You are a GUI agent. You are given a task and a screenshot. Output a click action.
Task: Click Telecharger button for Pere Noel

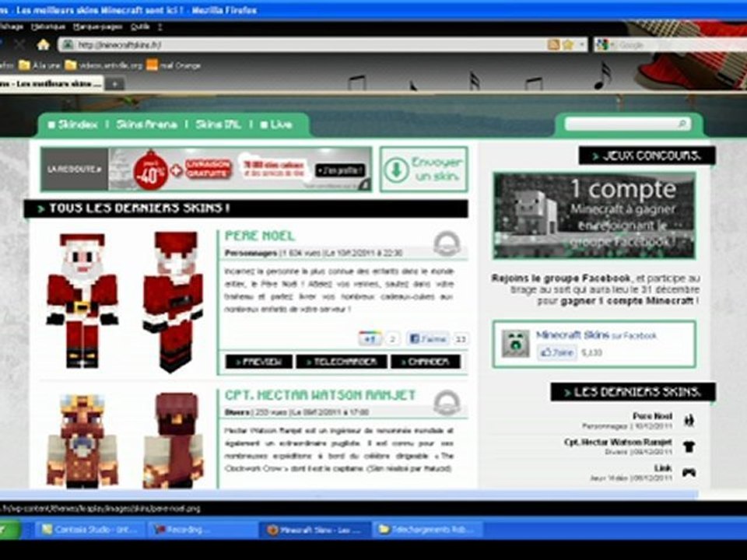coord(341,362)
